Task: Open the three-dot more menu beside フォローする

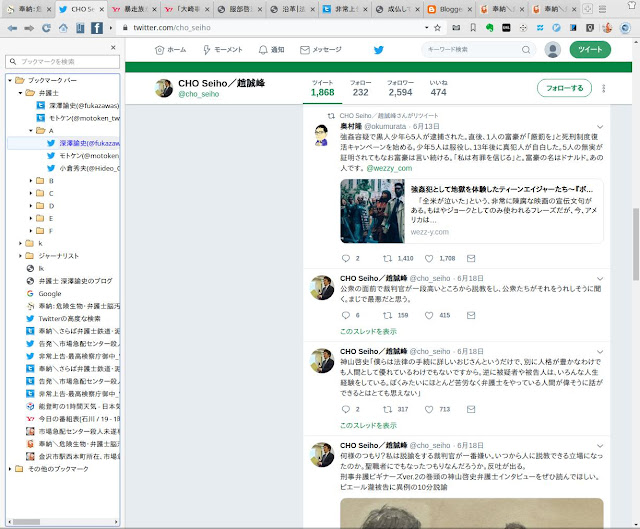Action: (x=604, y=88)
